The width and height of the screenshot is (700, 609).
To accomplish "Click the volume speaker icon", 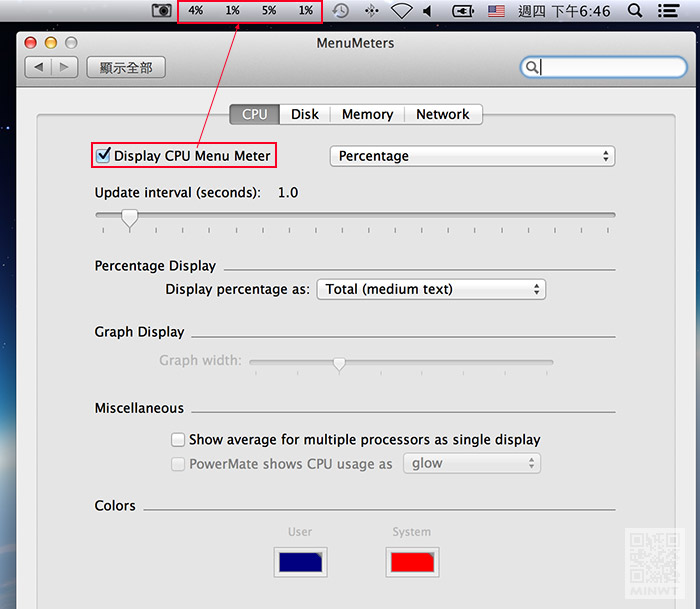I will pos(428,11).
